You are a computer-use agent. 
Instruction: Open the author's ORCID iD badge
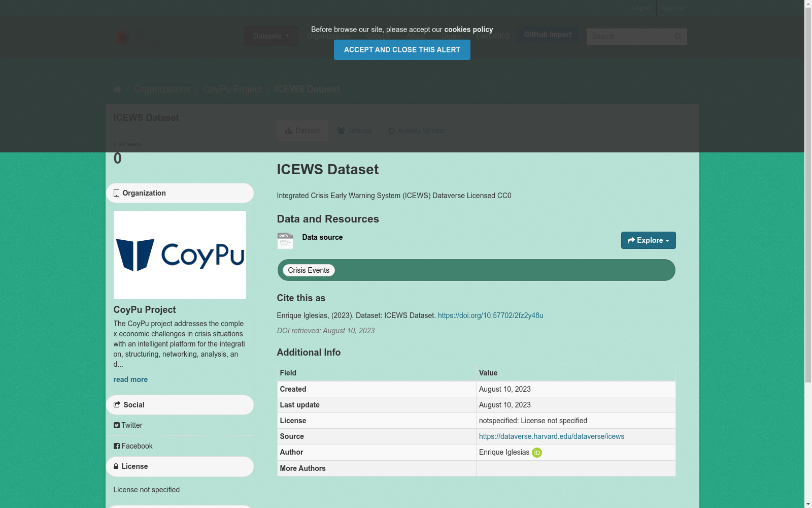click(x=537, y=453)
